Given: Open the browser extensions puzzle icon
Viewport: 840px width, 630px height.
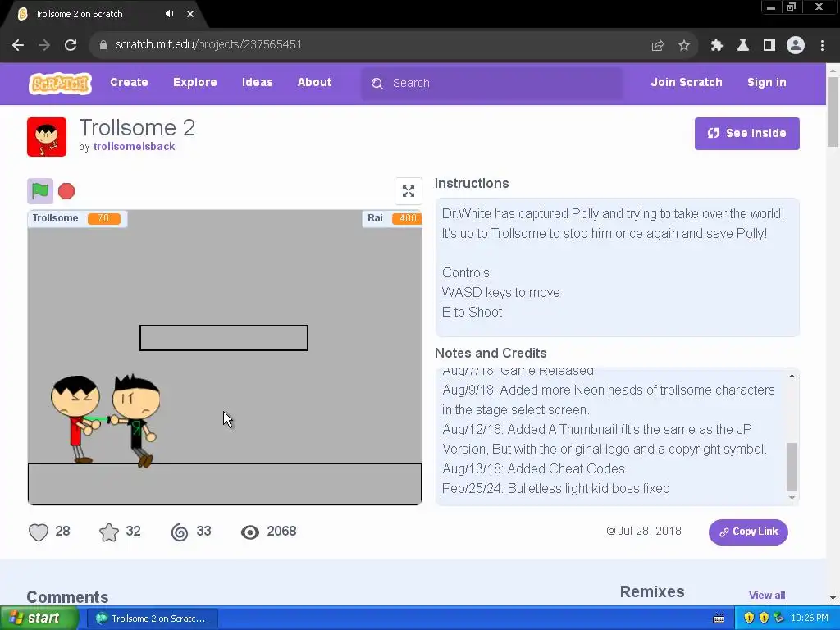Looking at the screenshot, I should pyautogui.click(x=717, y=46).
